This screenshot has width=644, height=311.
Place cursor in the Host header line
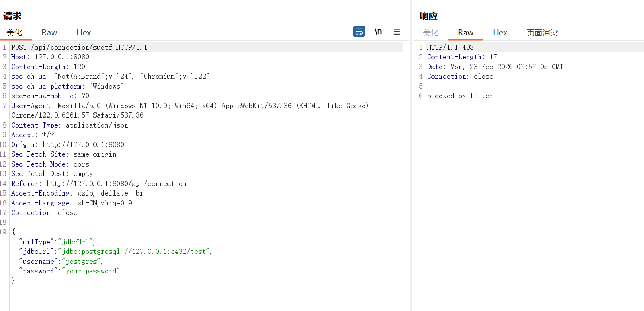click(50, 57)
